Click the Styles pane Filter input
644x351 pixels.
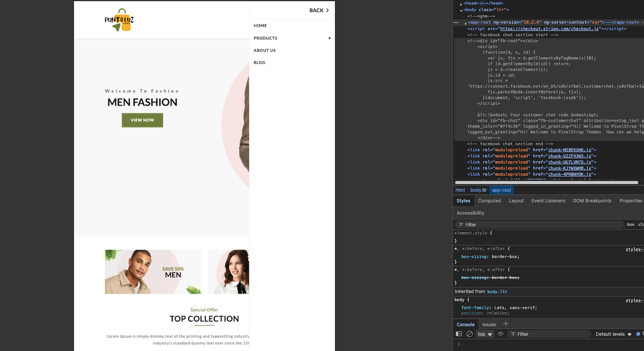(540, 225)
